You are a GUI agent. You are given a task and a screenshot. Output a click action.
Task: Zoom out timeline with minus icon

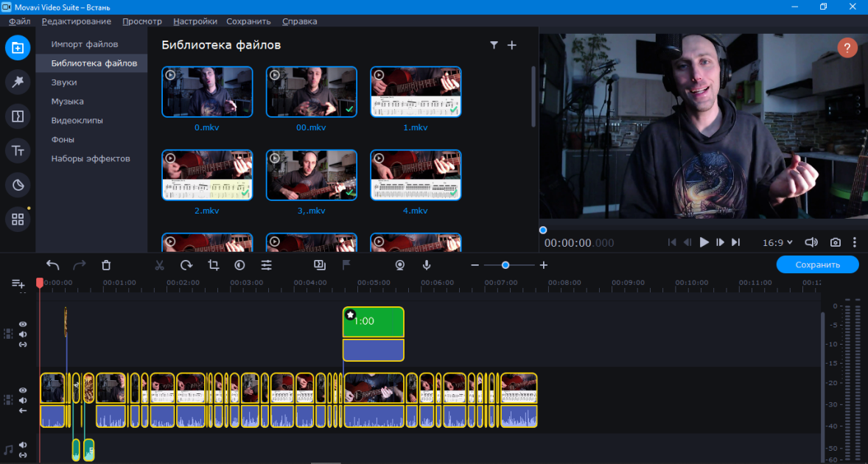tap(475, 265)
